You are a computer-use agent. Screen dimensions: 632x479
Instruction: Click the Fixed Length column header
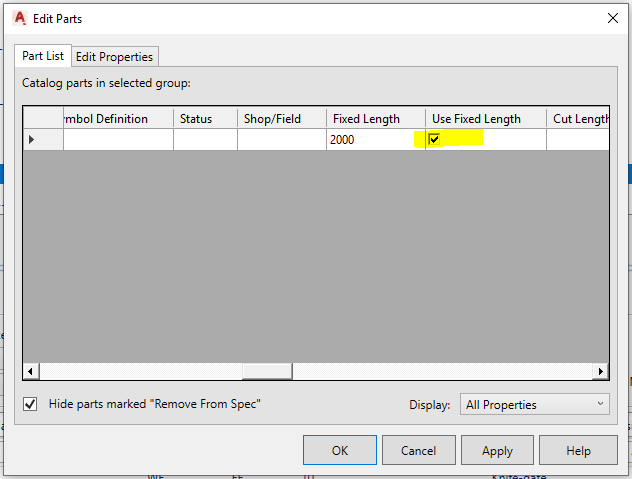point(376,119)
